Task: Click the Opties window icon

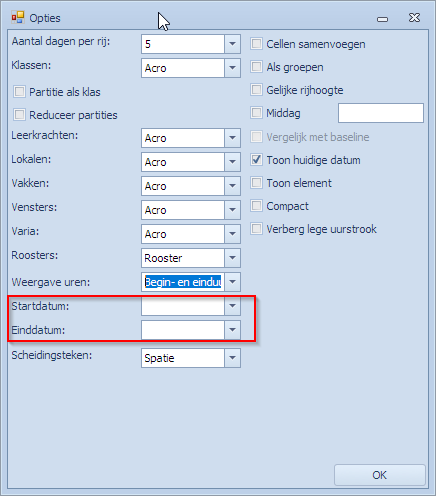Action: 18,17
